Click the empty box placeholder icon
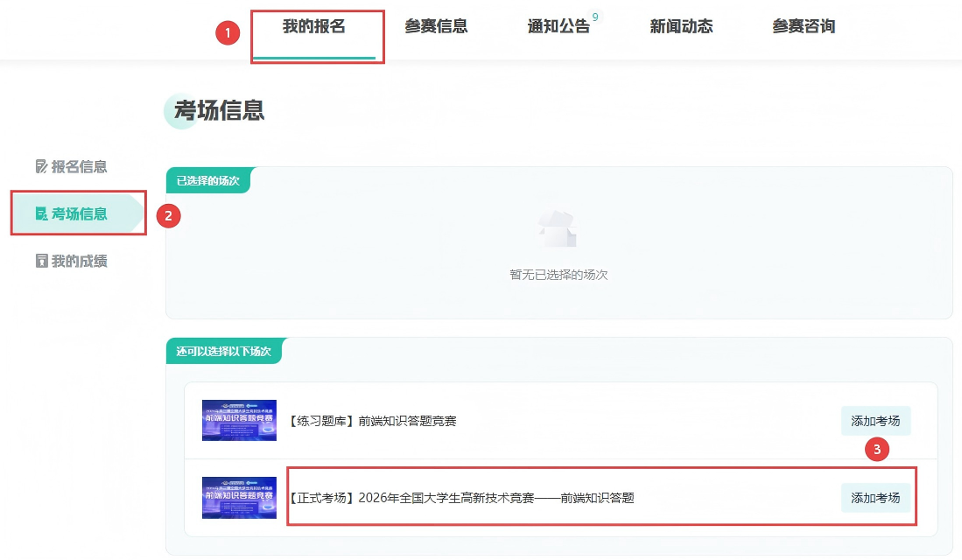962x560 pixels. (x=558, y=230)
